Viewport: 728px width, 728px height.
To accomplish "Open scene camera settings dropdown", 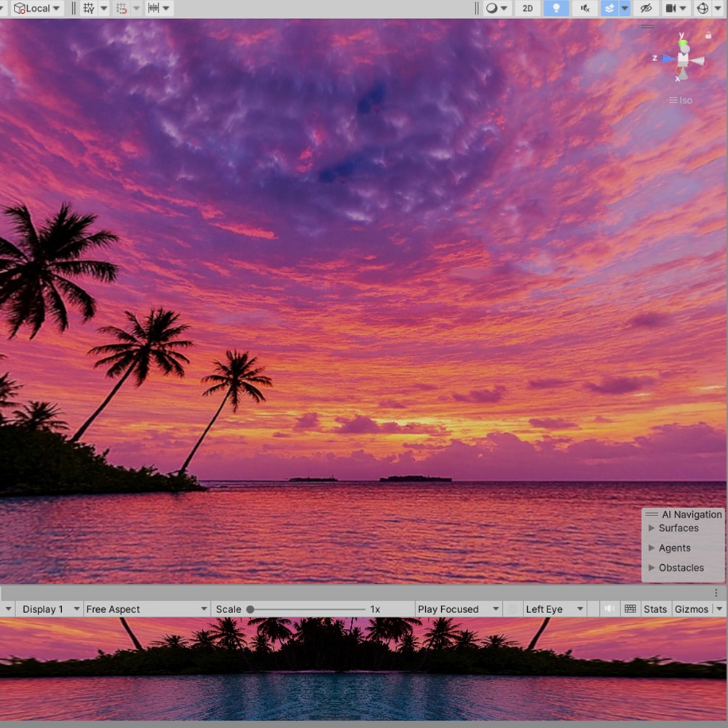I will click(x=676, y=8).
